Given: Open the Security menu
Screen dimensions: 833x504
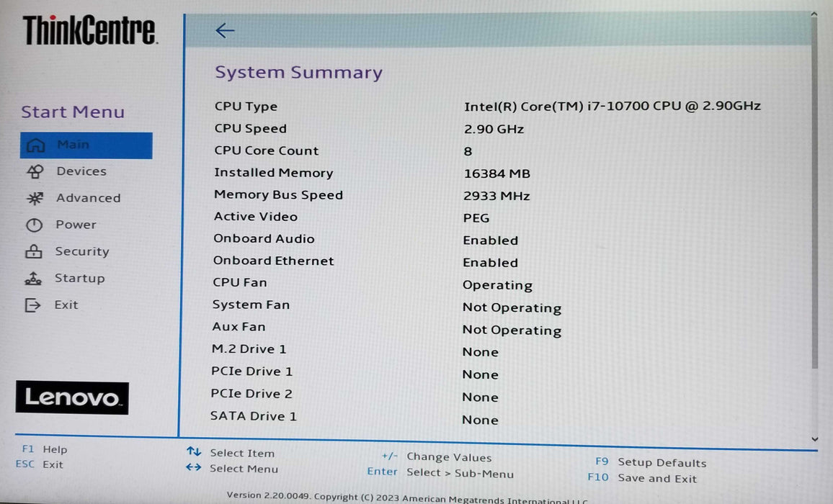Looking at the screenshot, I should (x=82, y=251).
